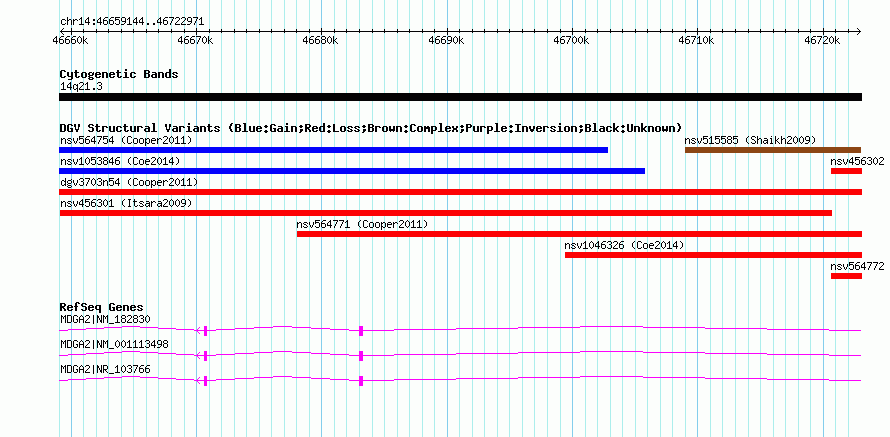The height and width of the screenshot is (437, 890).
Task: Select the blue nsv1053846 gain bar
Action: tap(352, 171)
